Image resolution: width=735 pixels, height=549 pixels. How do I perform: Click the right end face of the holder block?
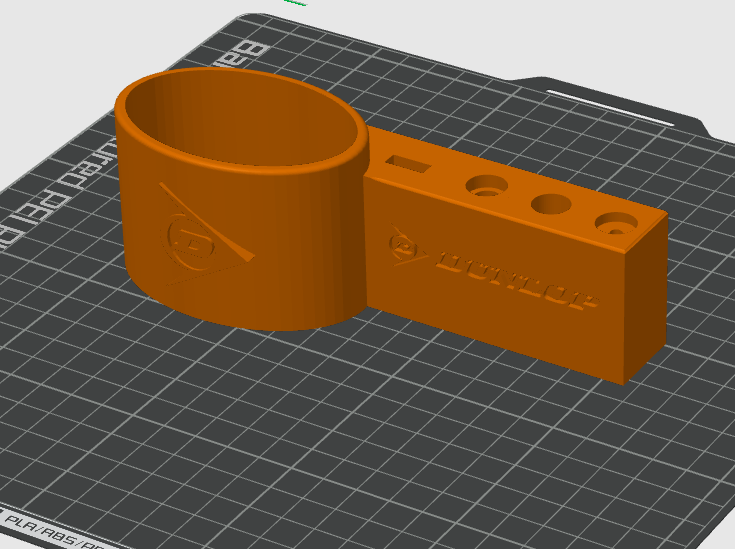(x=646, y=299)
